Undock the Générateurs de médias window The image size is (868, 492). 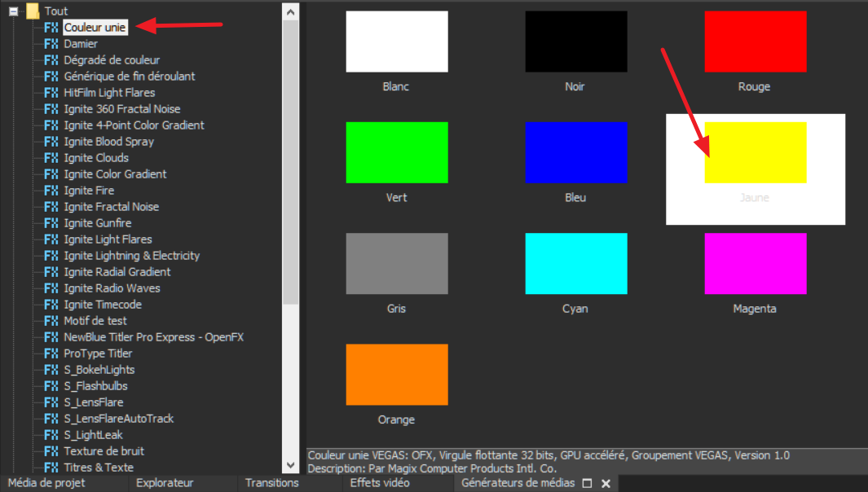588,484
